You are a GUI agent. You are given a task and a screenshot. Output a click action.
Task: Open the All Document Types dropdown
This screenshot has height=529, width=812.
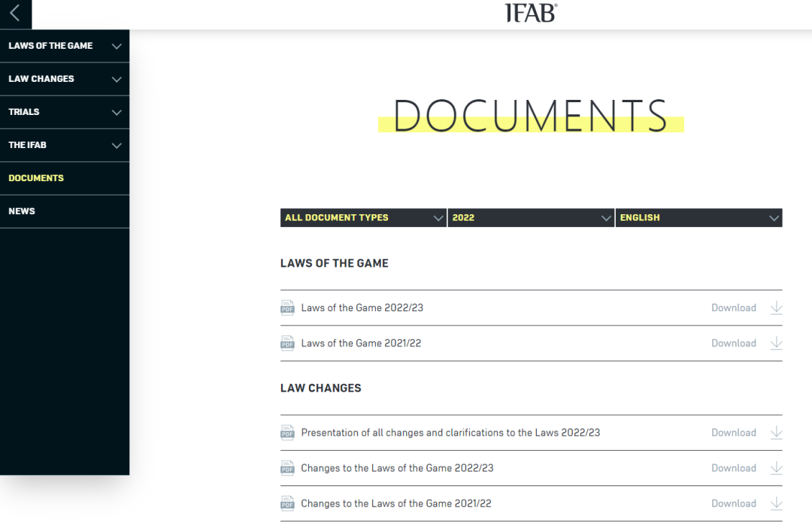click(x=363, y=218)
